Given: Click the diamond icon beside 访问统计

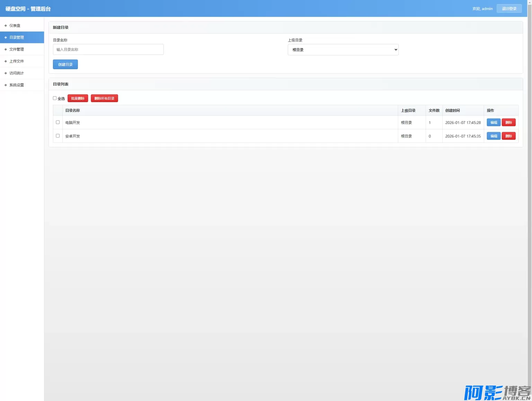Looking at the screenshot, I should [6, 73].
